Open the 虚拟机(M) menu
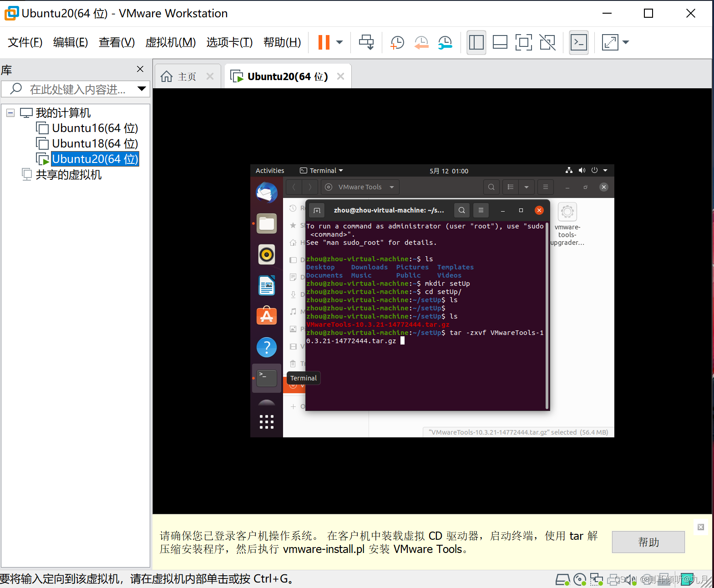 tap(171, 42)
